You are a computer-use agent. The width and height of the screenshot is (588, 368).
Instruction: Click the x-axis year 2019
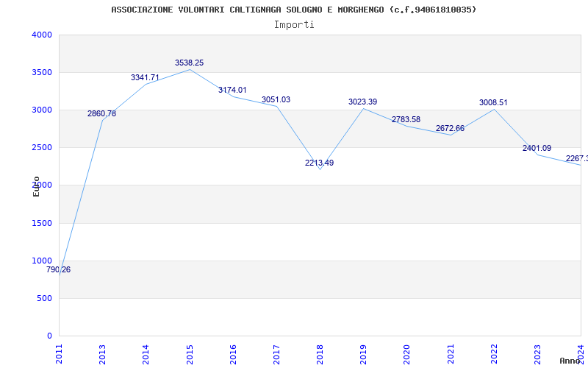[x=363, y=354]
